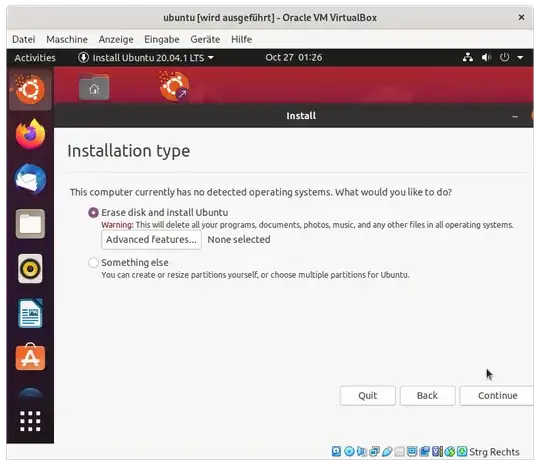Click the volume speaker icon in top bar
Screen dimensions: 540x466
click(x=486, y=57)
